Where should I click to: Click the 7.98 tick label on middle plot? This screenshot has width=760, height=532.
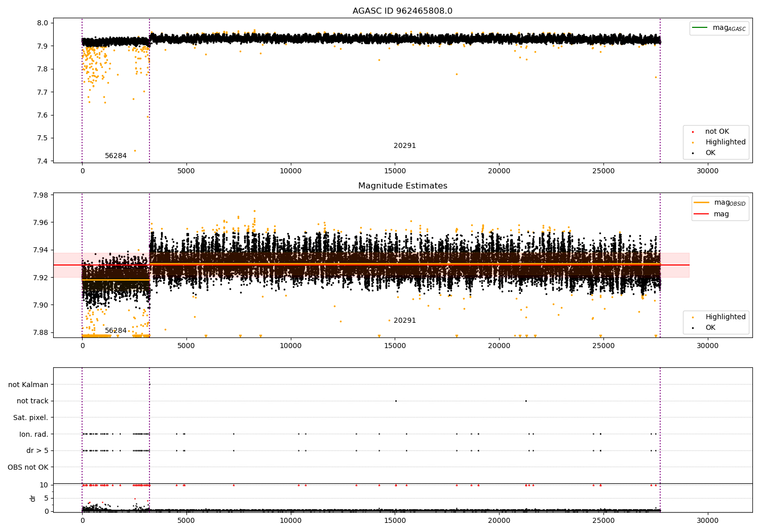[40, 196]
